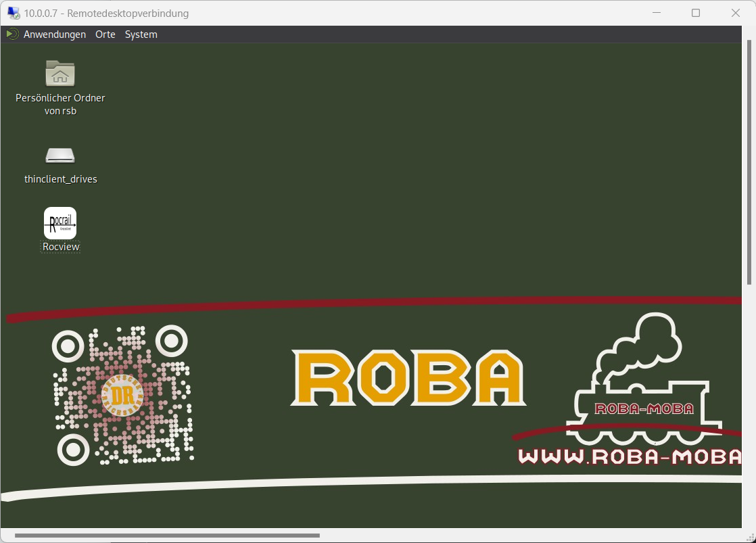Click the green MATE menu arrow icon

[12, 34]
